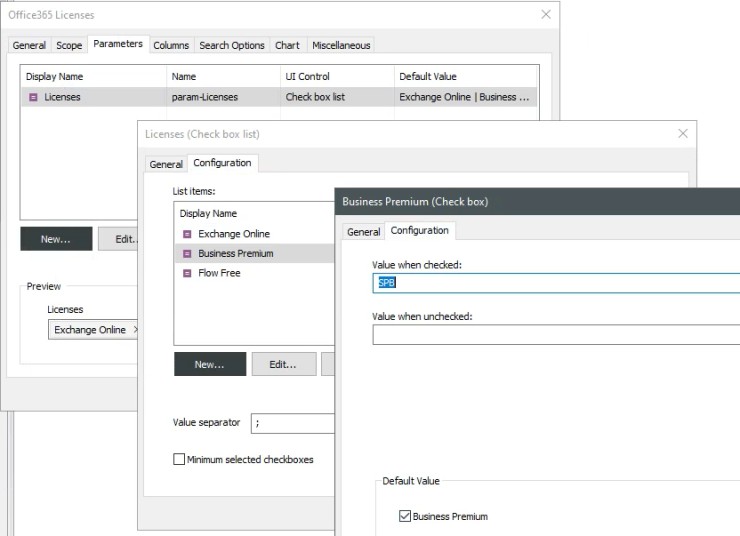Screen dimensions: 740x536
Task: Click the icon next to Exchange Online list item
Action: pos(187,234)
